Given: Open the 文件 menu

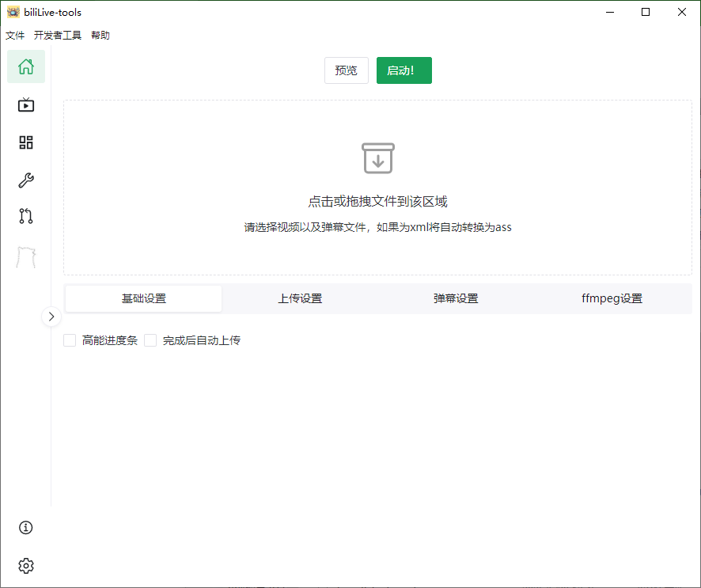Looking at the screenshot, I should point(15,36).
